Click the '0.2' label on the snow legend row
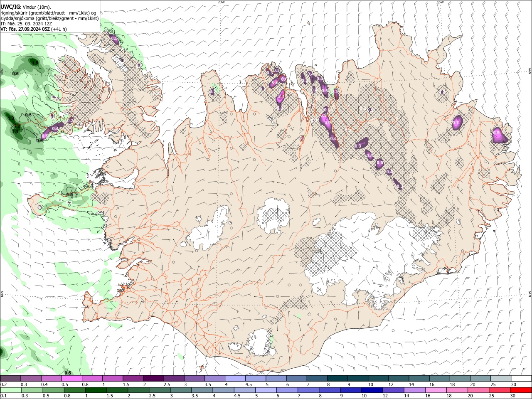This screenshot has width=532, height=399. (x=3, y=384)
